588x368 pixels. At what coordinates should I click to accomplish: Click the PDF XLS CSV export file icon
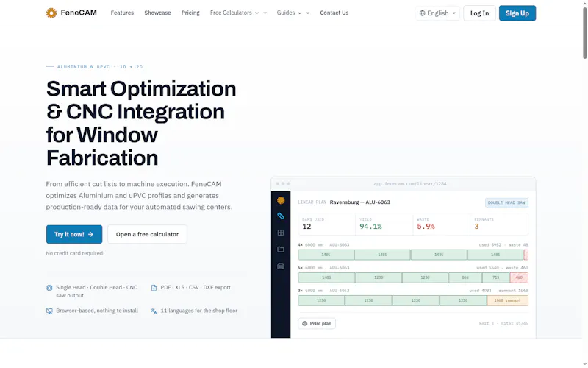click(x=154, y=288)
